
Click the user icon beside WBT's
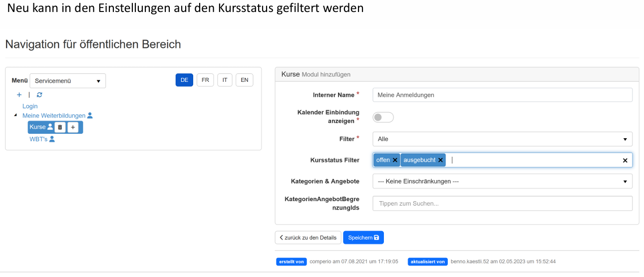[52, 139]
